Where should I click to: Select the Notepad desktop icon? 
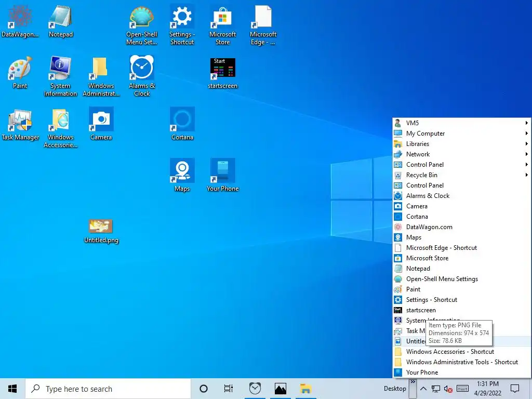[61, 22]
